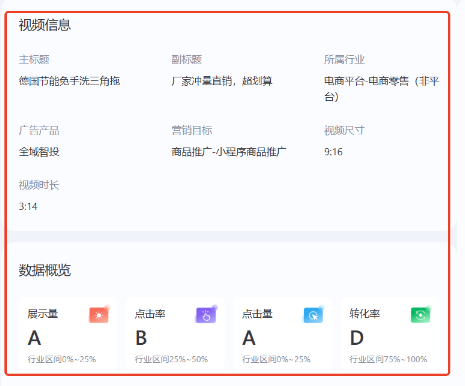Click the 点击量 card title

point(257,314)
